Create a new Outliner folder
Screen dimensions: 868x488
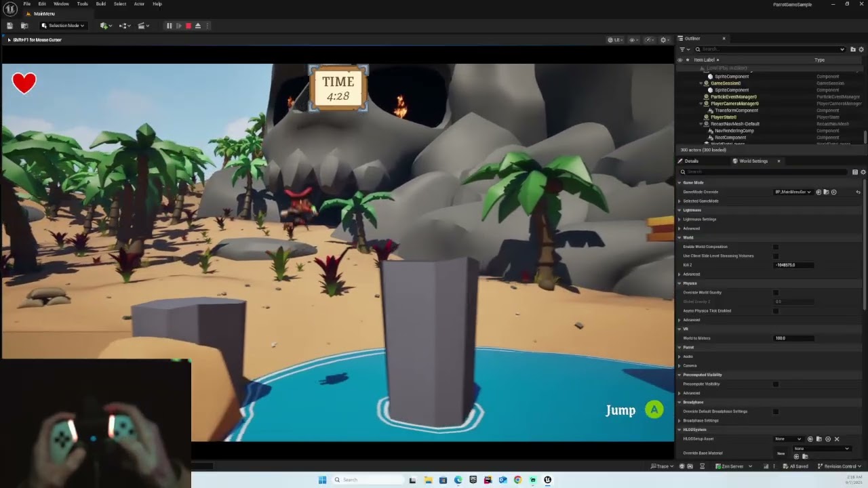pos(852,49)
